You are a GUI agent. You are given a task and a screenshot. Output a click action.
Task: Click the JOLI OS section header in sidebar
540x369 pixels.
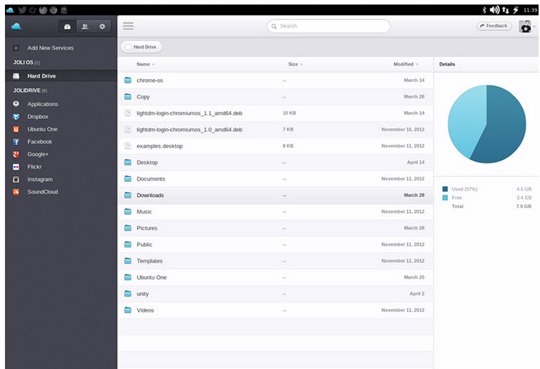pos(27,62)
